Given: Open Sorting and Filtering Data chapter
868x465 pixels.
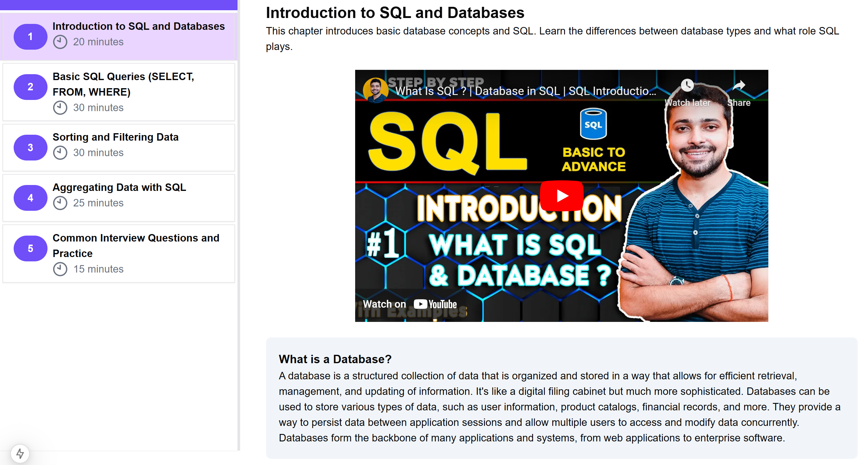Looking at the screenshot, I should 115,137.
